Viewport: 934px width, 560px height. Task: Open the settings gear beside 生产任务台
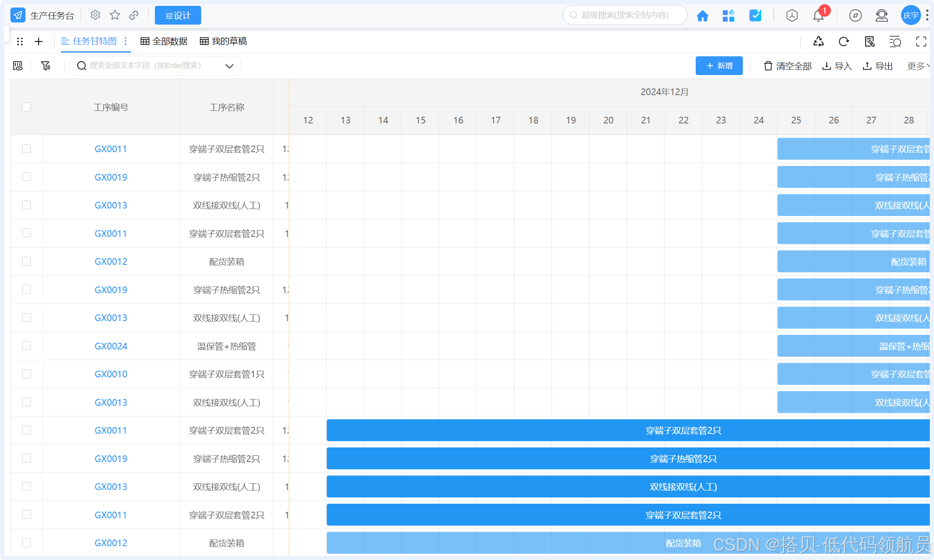pos(95,15)
